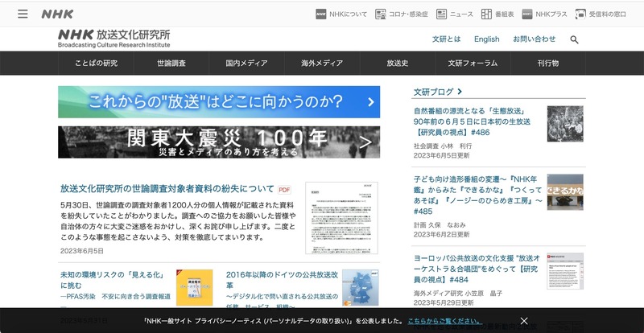Open the ことばの研究 menu

(x=96, y=63)
